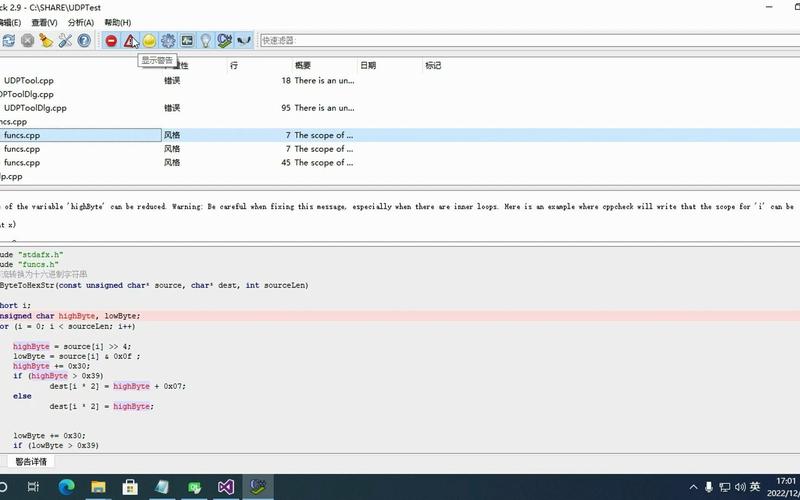Screen dimensions: 800x500
Task: Open File Explorer from taskbar
Action: pos(98,487)
